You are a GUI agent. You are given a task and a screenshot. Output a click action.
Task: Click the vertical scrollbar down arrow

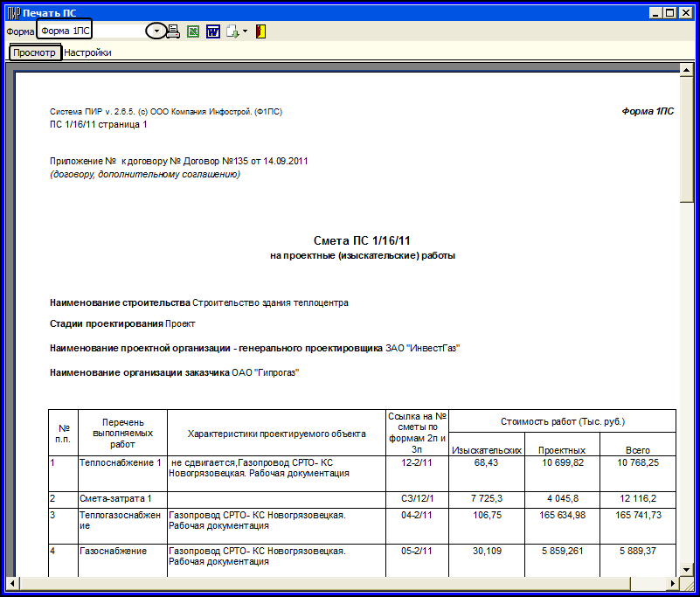click(x=686, y=568)
